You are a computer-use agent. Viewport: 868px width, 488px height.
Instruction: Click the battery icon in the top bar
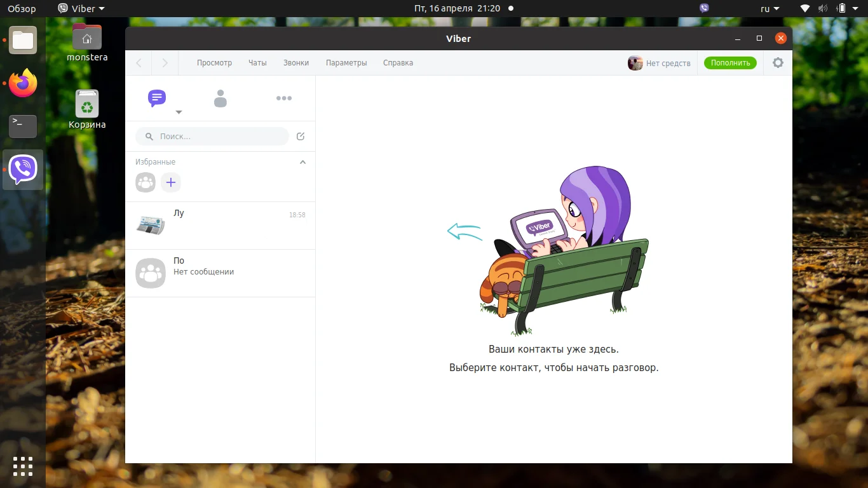point(841,8)
